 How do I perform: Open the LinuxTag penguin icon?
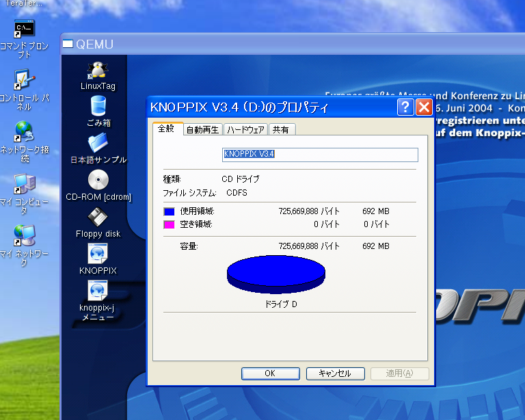pyautogui.click(x=98, y=70)
